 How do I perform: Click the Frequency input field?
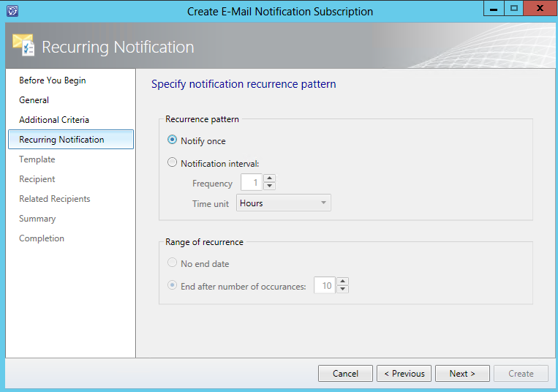[x=252, y=182]
